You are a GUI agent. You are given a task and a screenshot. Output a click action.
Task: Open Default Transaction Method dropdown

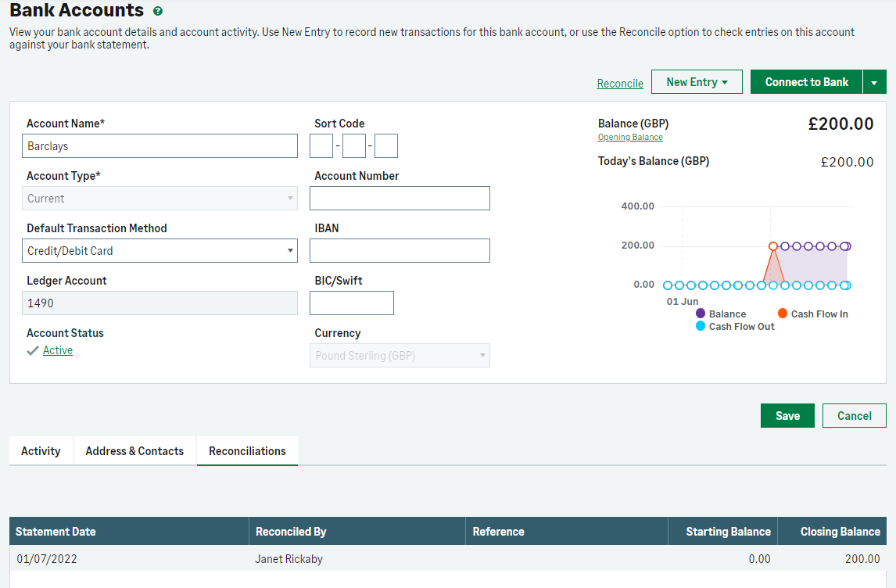coord(160,251)
